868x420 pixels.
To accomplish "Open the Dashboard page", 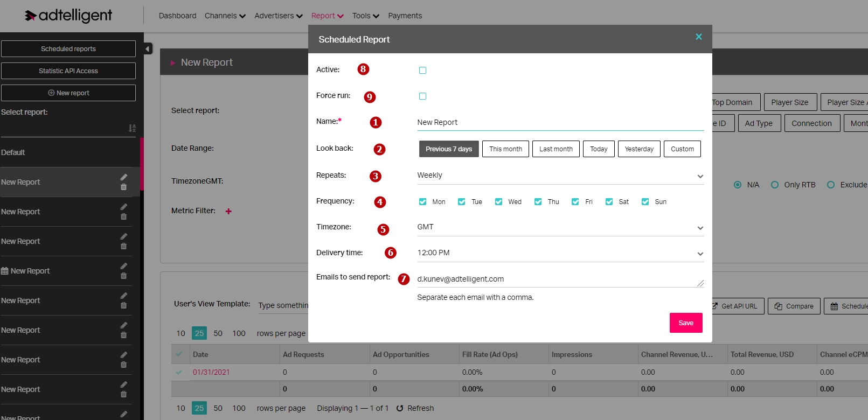I will click(x=177, y=16).
